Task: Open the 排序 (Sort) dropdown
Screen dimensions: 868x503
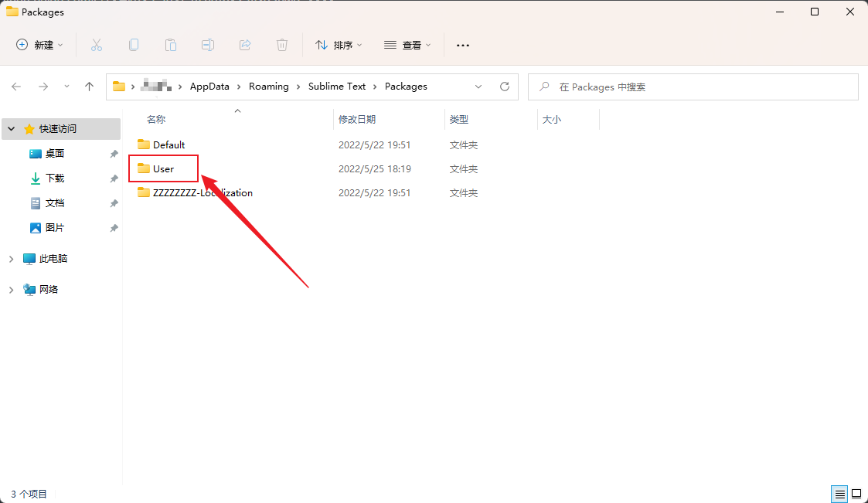Action: [x=339, y=45]
